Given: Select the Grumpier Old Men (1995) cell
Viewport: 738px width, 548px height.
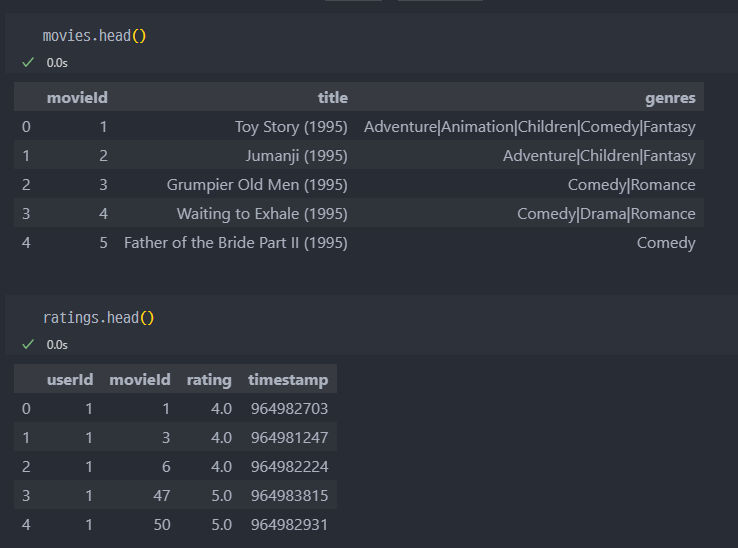Looking at the screenshot, I should coord(257,185).
